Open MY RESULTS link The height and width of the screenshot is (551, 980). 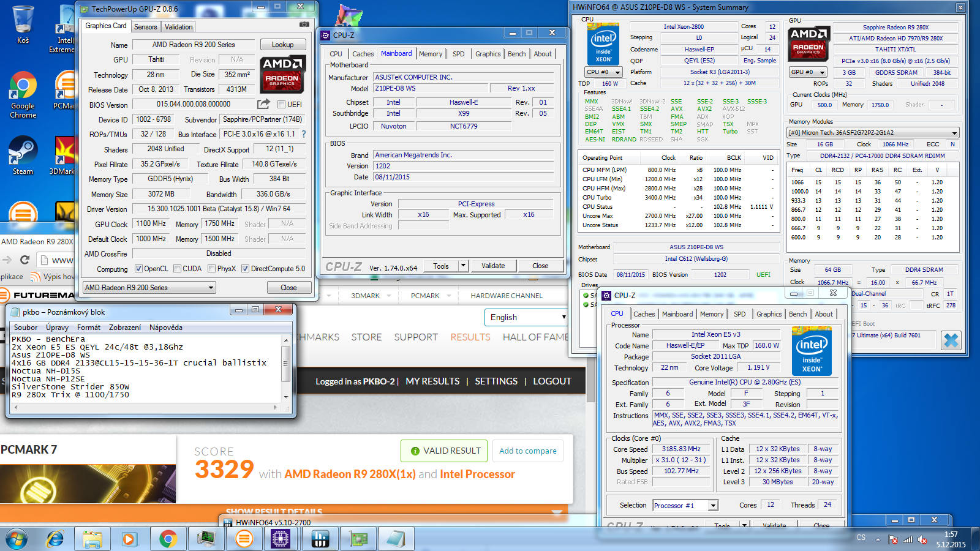click(432, 381)
